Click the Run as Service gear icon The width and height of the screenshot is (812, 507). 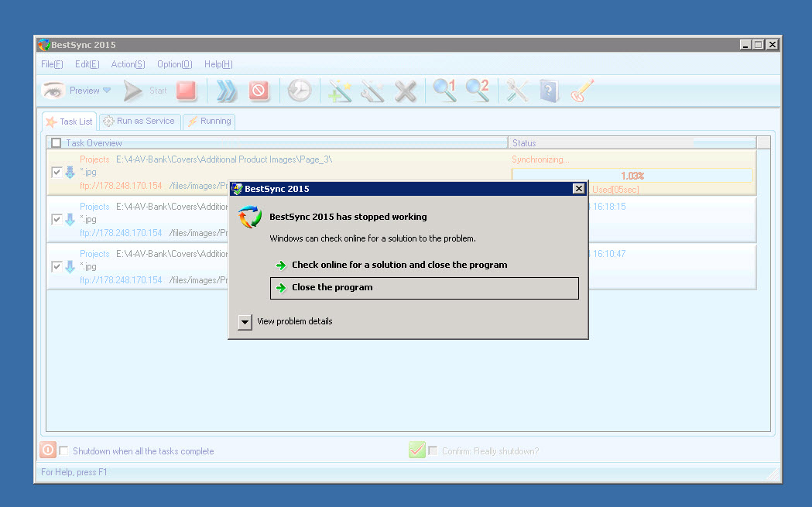[108, 122]
